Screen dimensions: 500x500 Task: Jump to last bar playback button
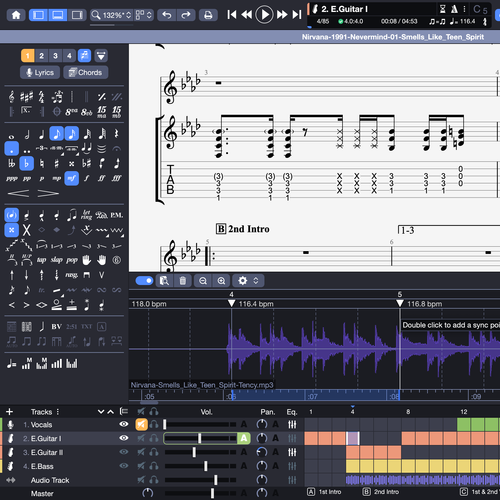point(297,14)
